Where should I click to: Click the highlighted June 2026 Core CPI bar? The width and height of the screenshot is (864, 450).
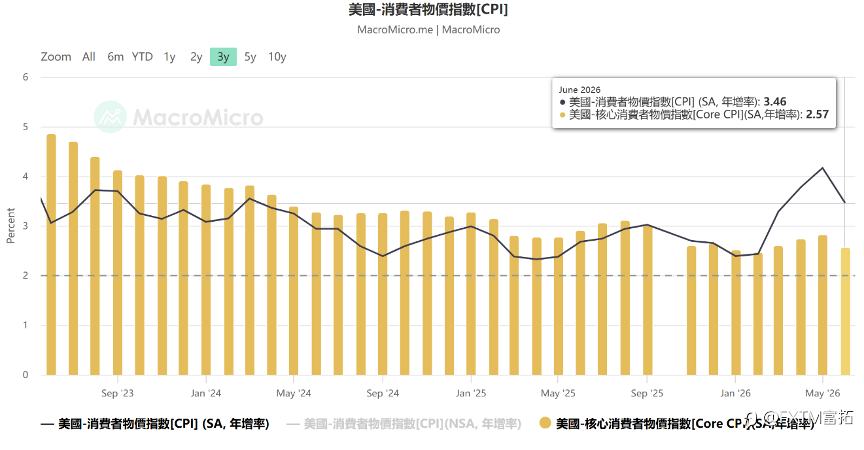tap(845, 312)
